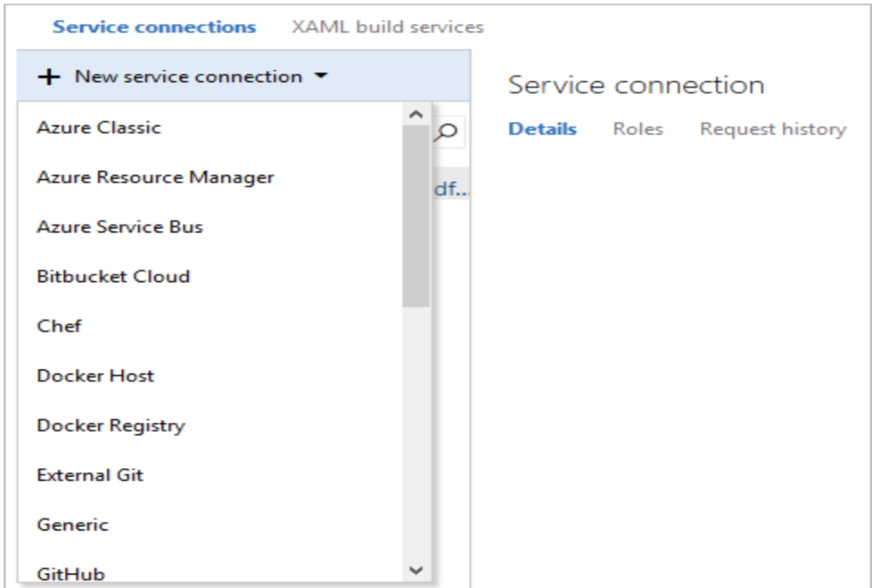Show the Details tab
This screenshot has width=872, height=588.
[542, 128]
